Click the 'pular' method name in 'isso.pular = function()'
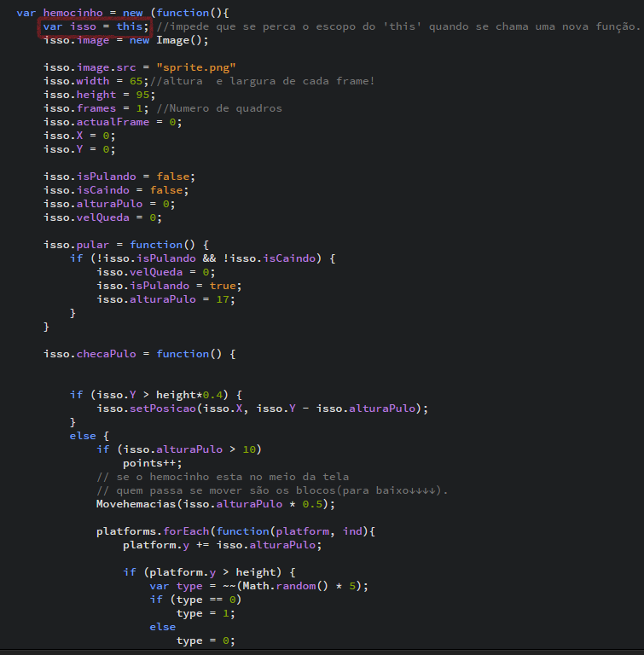 pyautogui.click(x=93, y=245)
